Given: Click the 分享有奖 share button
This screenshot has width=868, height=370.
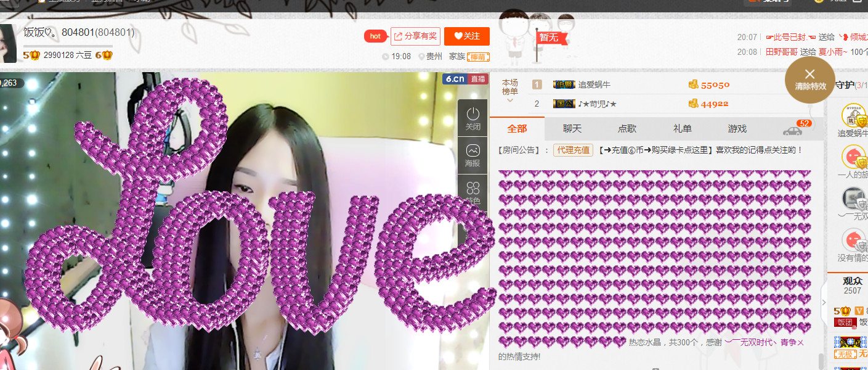Looking at the screenshot, I should pos(416,36).
